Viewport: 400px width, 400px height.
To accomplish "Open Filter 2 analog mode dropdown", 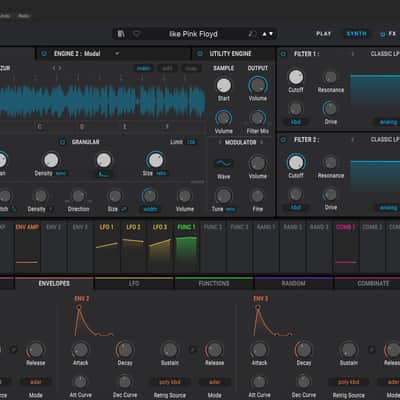I will (x=388, y=208).
